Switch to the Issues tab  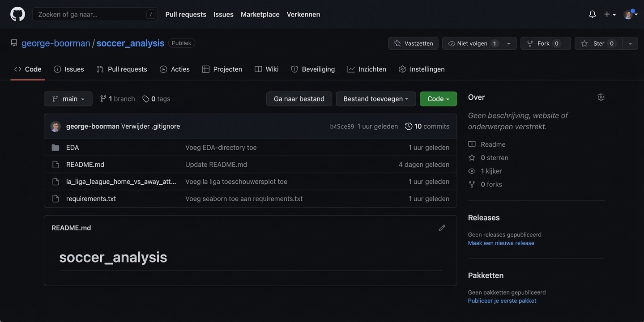(69, 69)
